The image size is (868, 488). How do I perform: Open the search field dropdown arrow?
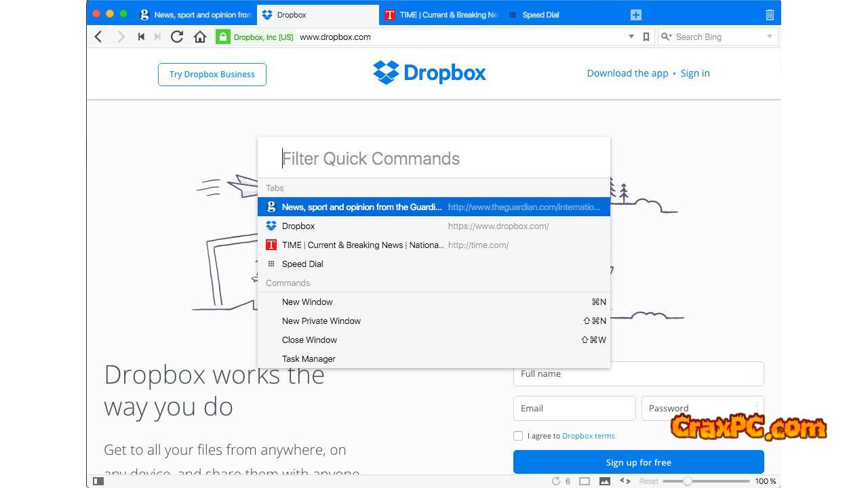coord(770,37)
